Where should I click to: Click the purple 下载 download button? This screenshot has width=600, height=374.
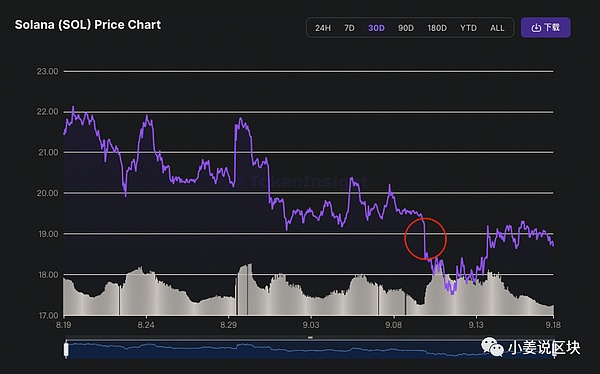[546, 28]
